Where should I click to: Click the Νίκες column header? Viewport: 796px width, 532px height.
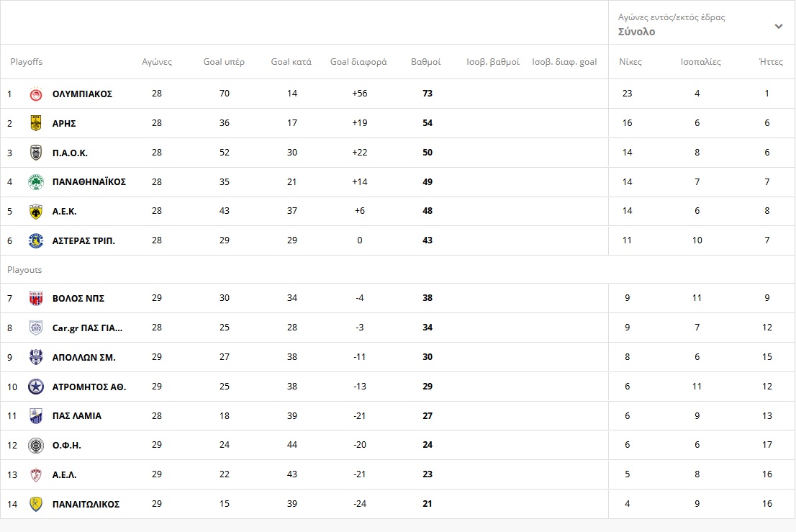[630, 62]
